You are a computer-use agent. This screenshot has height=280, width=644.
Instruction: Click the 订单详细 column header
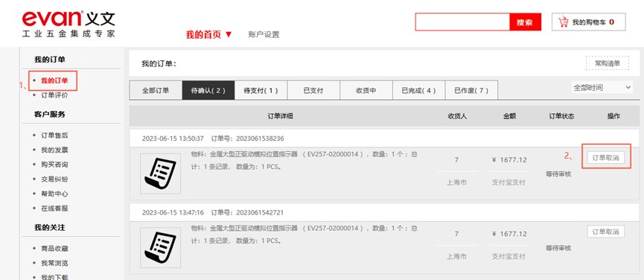point(280,116)
